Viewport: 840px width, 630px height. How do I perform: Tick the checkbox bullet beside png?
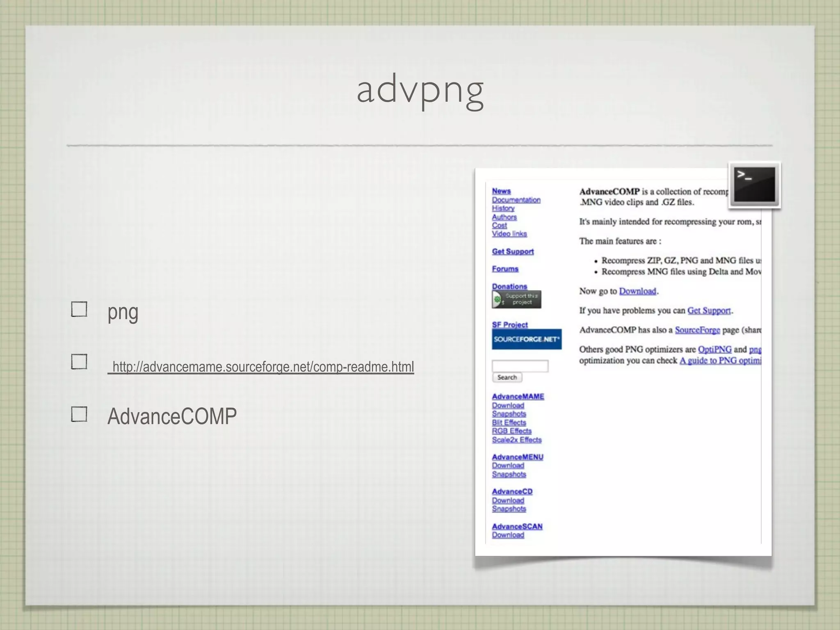[79, 309]
